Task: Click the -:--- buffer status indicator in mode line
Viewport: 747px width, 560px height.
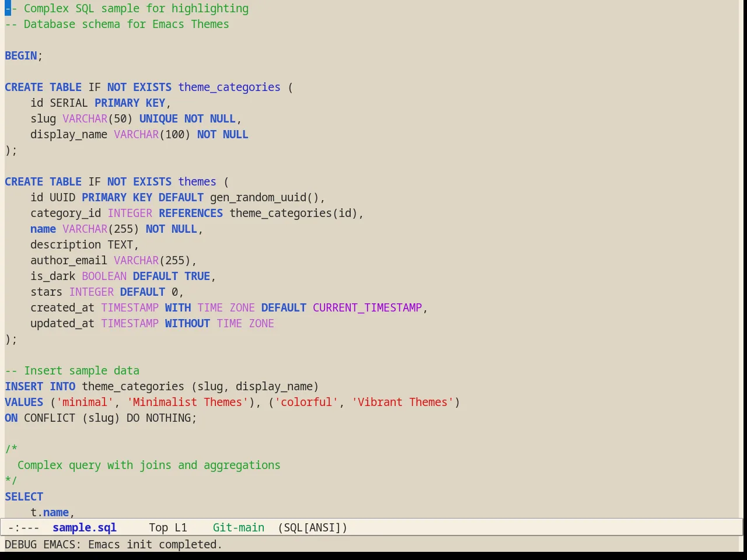Action: pyautogui.click(x=24, y=527)
